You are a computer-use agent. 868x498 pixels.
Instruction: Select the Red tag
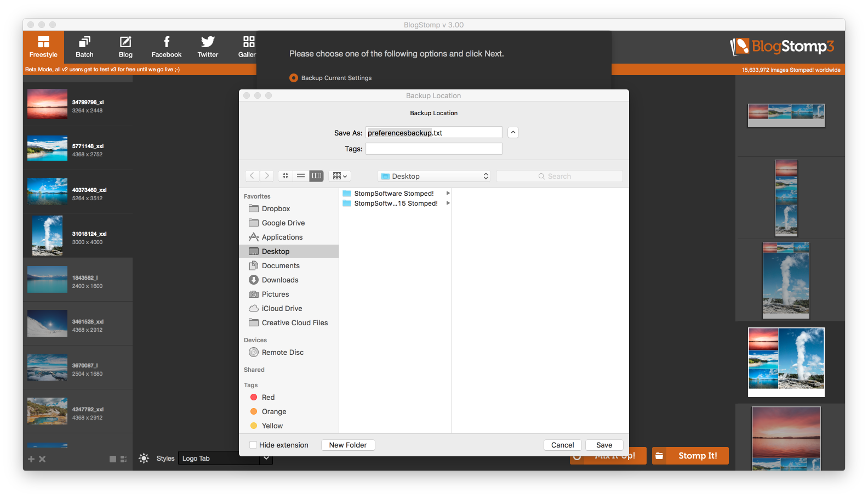coord(289,397)
